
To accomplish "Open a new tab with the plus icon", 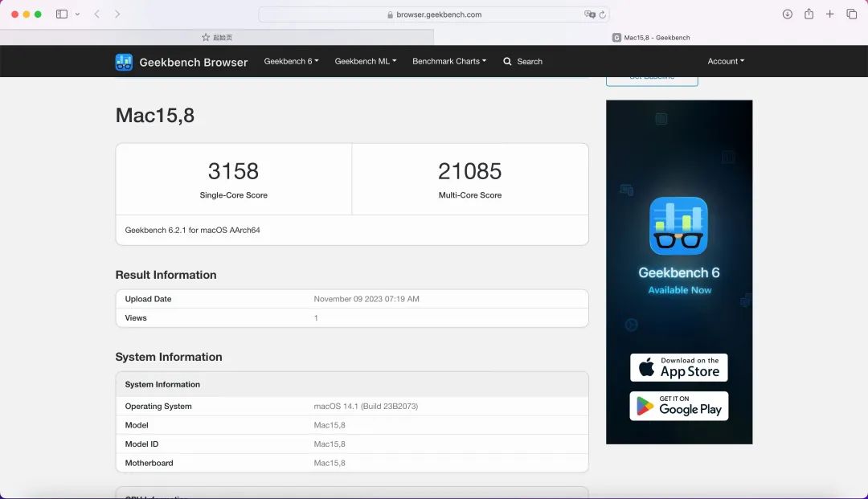I will (829, 14).
